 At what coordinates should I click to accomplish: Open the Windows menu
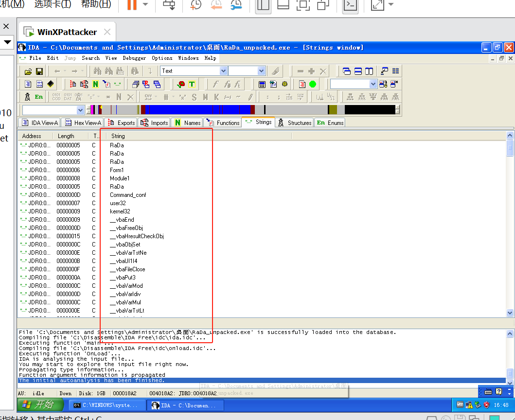(188, 58)
